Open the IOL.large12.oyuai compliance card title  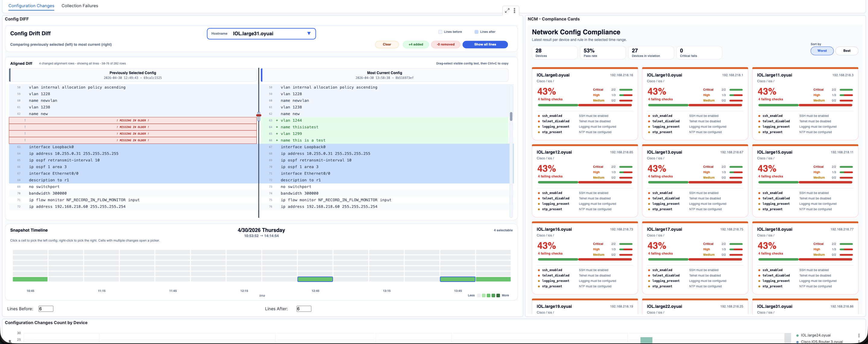(x=554, y=152)
